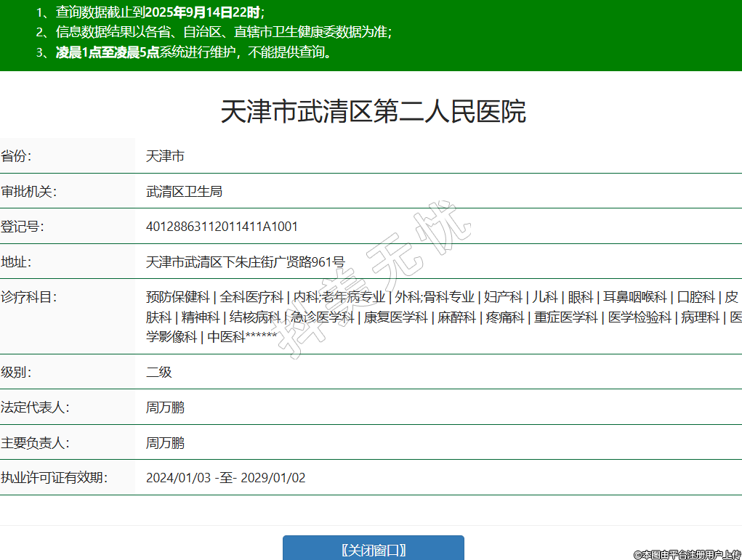The height and width of the screenshot is (560, 742).
Task: Click 中医科 in the department list
Action: pyautogui.click(x=226, y=337)
